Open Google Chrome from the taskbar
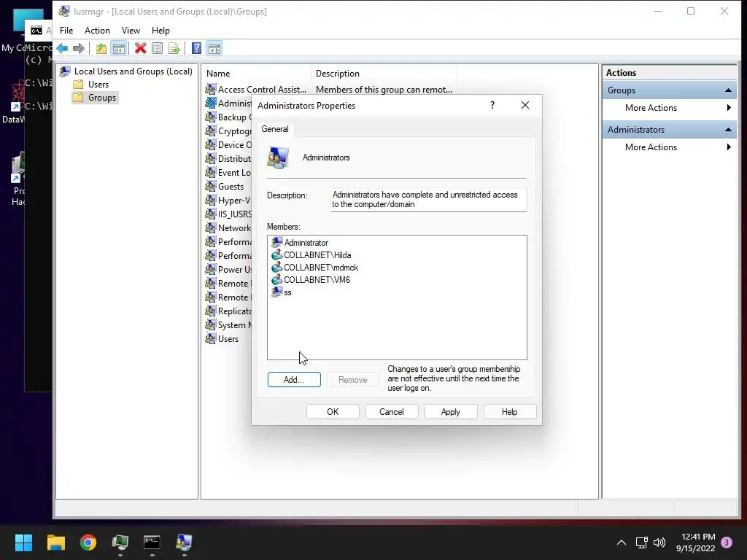 (x=88, y=542)
